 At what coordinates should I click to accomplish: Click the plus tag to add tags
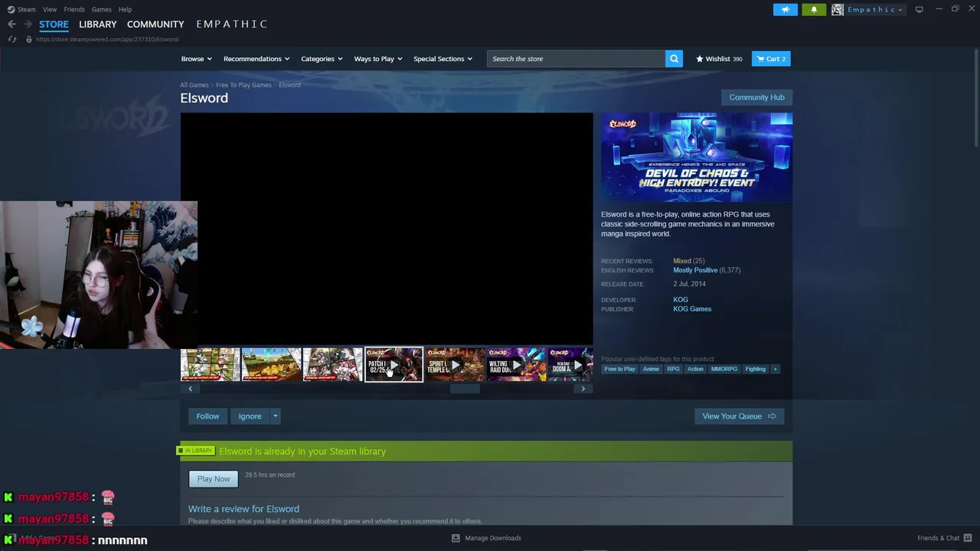(x=775, y=369)
